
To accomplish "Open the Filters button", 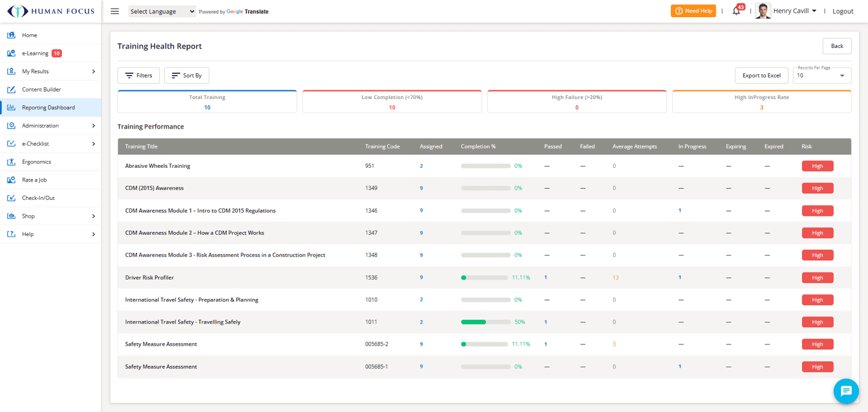I will click(139, 76).
